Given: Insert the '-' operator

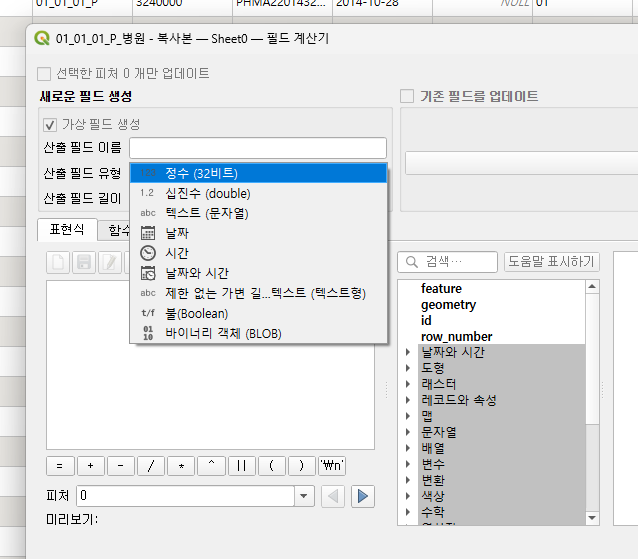Looking at the screenshot, I should tap(120, 466).
